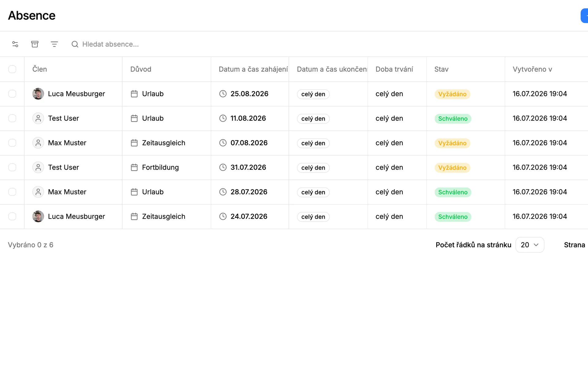588x368 pixels.
Task: Click the search magnifier icon
Action: pyautogui.click(x=75, y=44)
